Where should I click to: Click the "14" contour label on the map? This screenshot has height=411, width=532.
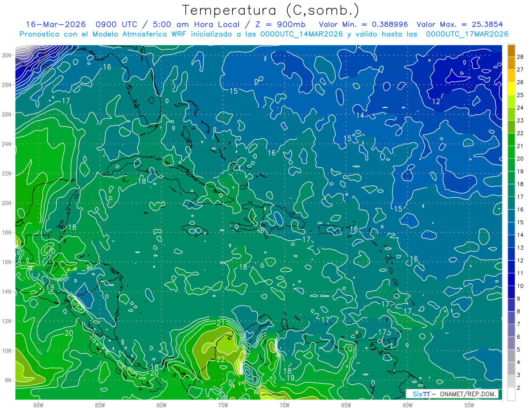pos(360,115)
